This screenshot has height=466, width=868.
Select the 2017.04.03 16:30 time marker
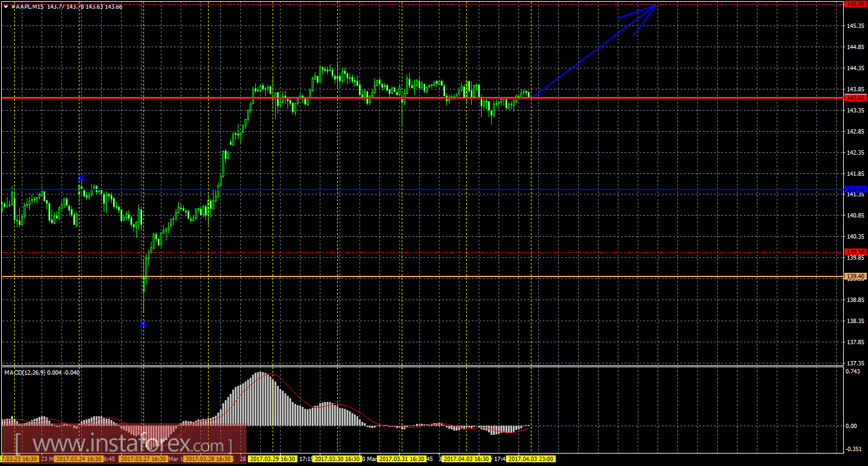tap(466, 459)
